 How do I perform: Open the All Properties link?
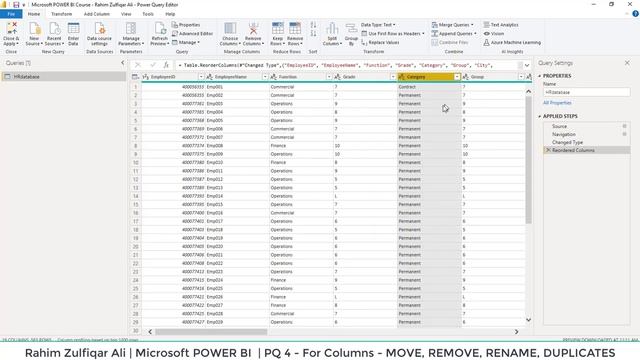(557, 103)
